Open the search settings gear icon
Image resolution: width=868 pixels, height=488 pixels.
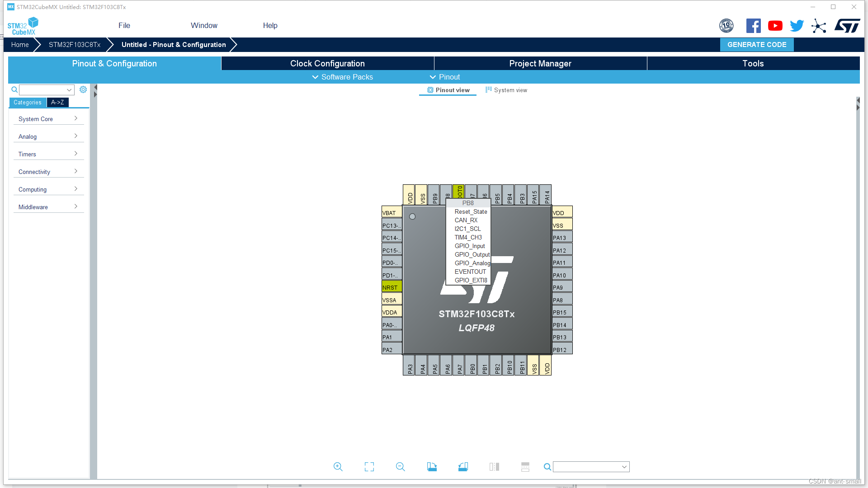point(83,89)
